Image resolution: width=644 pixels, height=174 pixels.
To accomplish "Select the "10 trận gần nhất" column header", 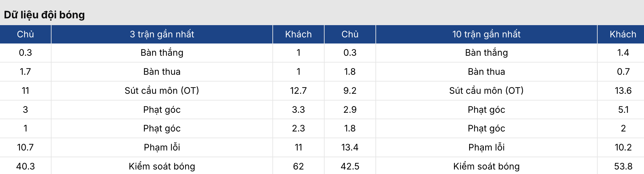I will [486, 34].
